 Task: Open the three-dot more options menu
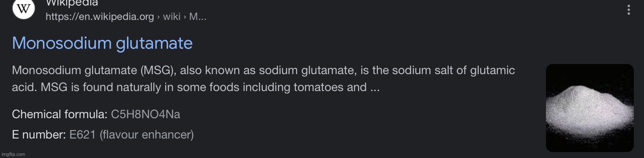click(x=629, y=10)
